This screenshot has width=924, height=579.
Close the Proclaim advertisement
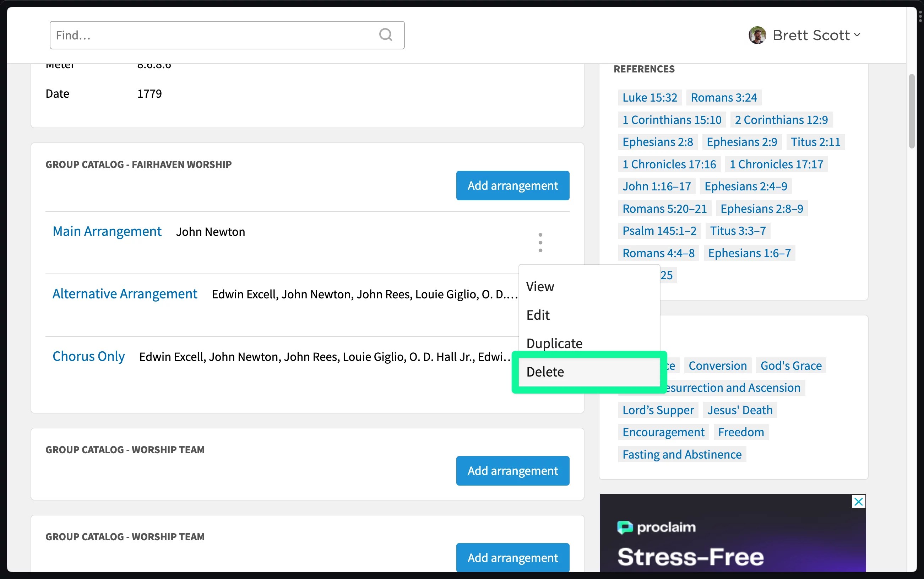(859, 502)
